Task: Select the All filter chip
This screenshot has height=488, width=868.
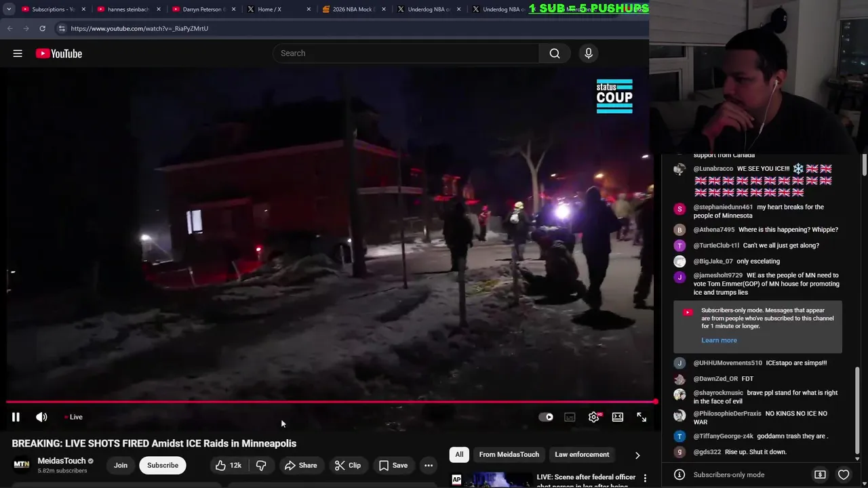Action: 459,455
